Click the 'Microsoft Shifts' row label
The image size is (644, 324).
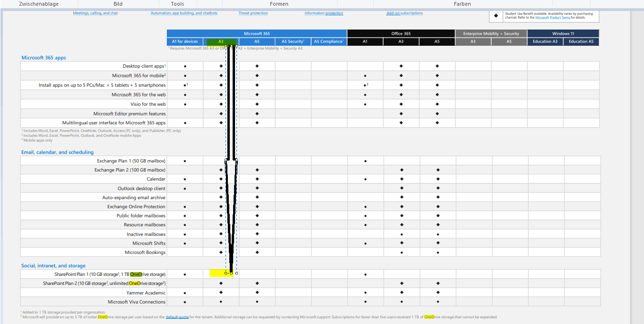(149, 243)
